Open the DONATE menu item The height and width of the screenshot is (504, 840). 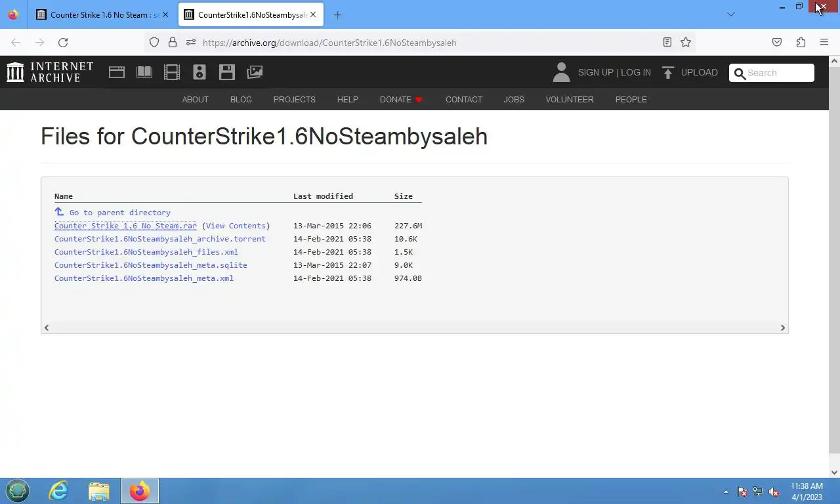(x=401, y=100)
